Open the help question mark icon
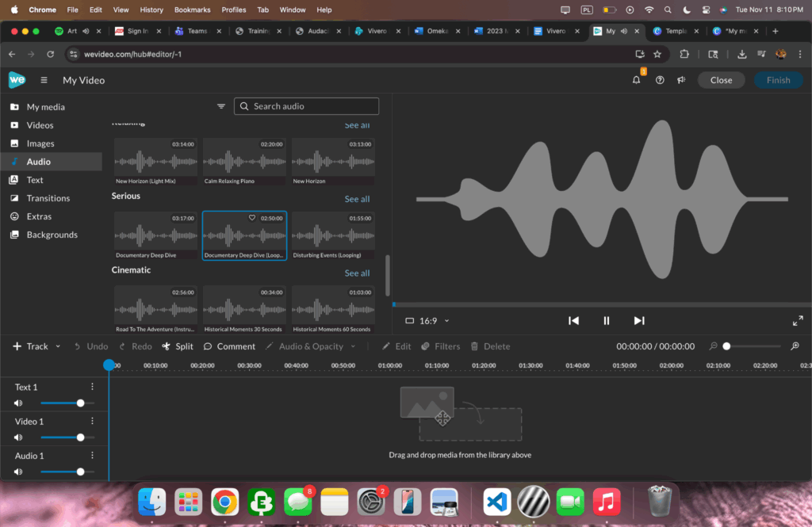 660,80
